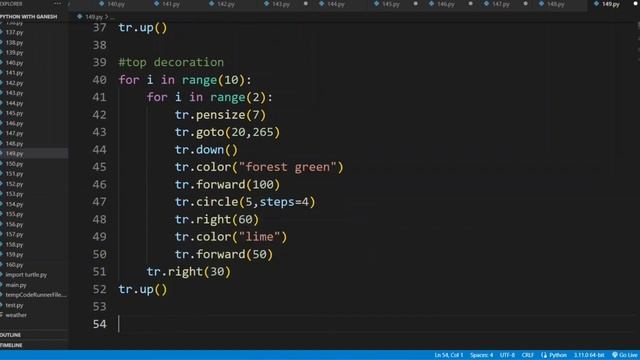Click the unsaved dot on the 149.py tab
The height and width of the screenshot is (360, 640).
(x=636, y=4)
